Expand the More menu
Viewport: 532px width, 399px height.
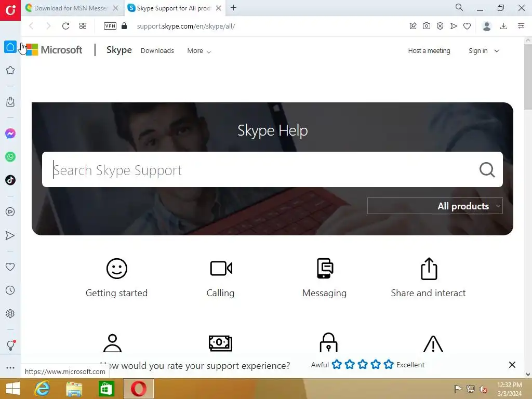[199, 51]
